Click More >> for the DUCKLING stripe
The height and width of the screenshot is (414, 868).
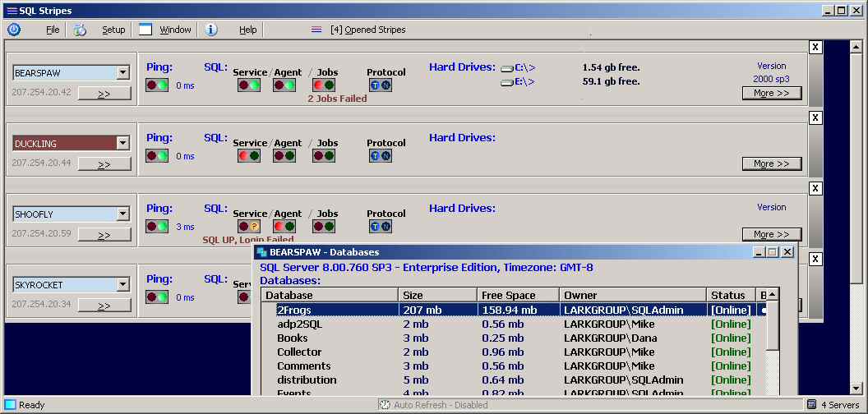tap(772, 163)
